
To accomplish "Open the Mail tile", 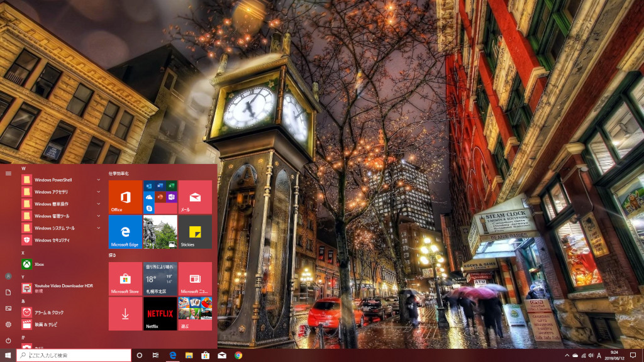I will click(x=195, y=197).
